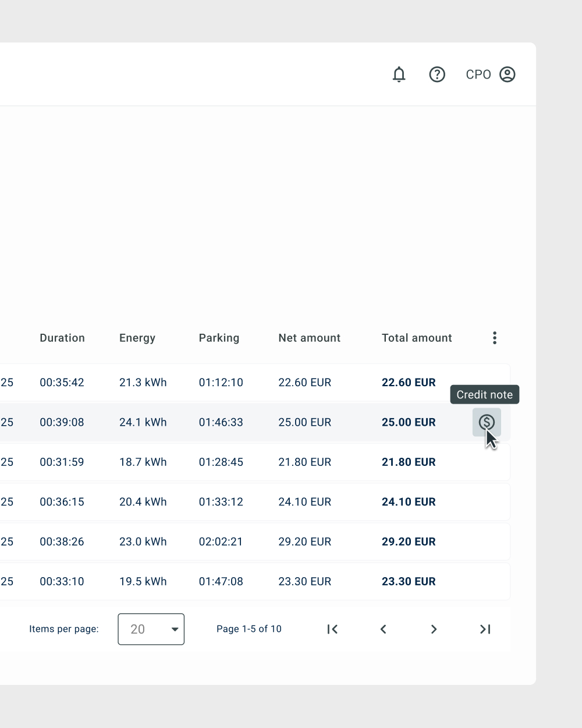Click the Credit note dollar icon
The height and width of the screenshot is (728, 582).
point(487,422)
